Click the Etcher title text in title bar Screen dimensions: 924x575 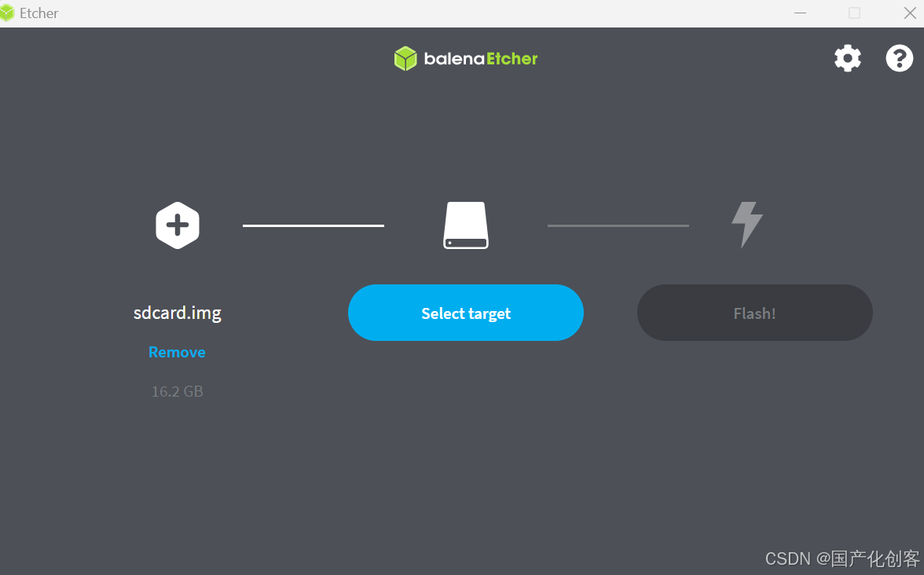click(39, 13)
